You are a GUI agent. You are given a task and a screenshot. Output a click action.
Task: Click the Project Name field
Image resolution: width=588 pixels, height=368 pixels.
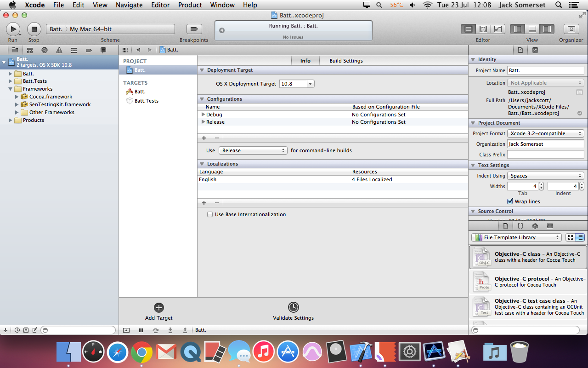tap(546, 70)
